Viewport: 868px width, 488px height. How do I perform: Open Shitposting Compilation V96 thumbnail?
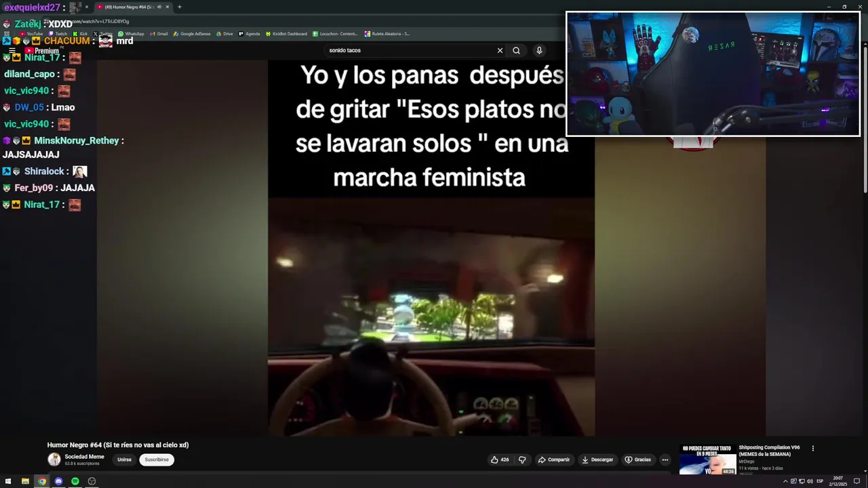[707, 460]
